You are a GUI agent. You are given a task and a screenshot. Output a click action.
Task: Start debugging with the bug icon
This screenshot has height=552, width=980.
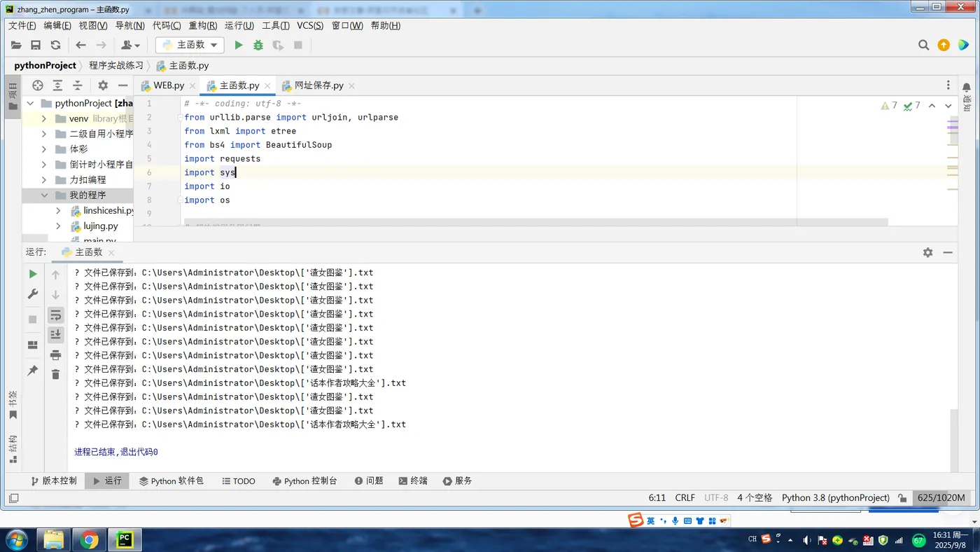click(258, 45)
